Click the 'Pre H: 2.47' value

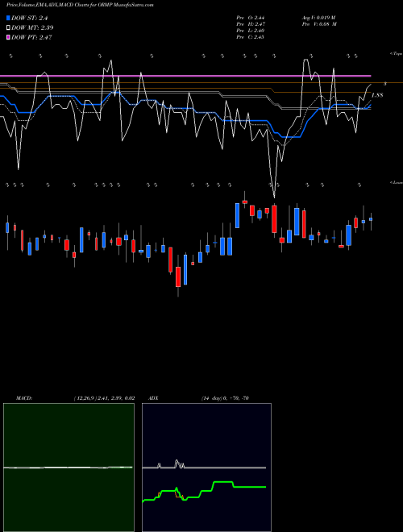pyautogui.click(x=251, y=24)
